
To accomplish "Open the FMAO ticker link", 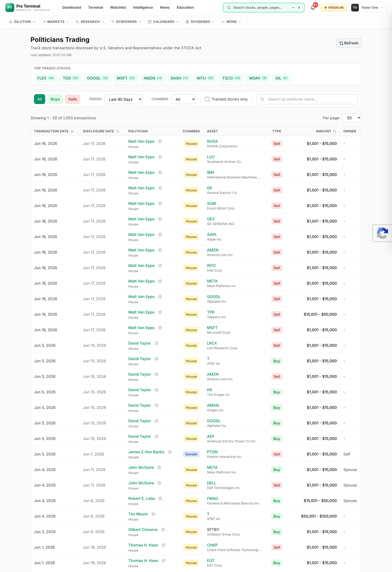I will click(212, 498).
